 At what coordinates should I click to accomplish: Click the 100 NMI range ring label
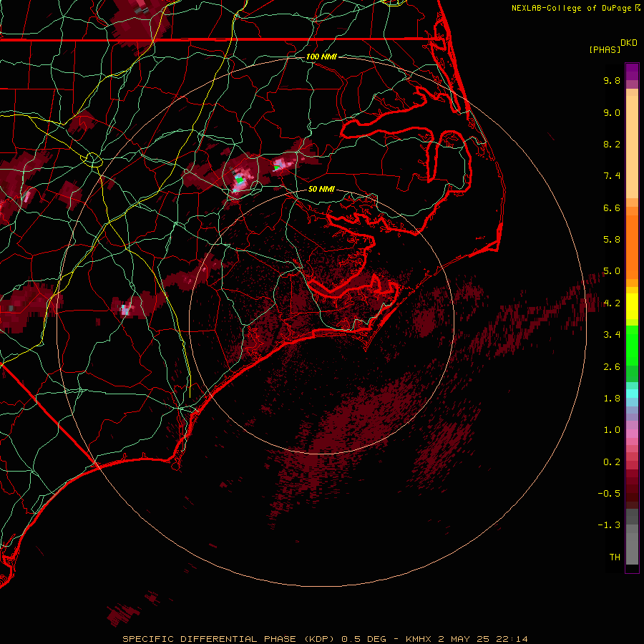pos(321,57)
